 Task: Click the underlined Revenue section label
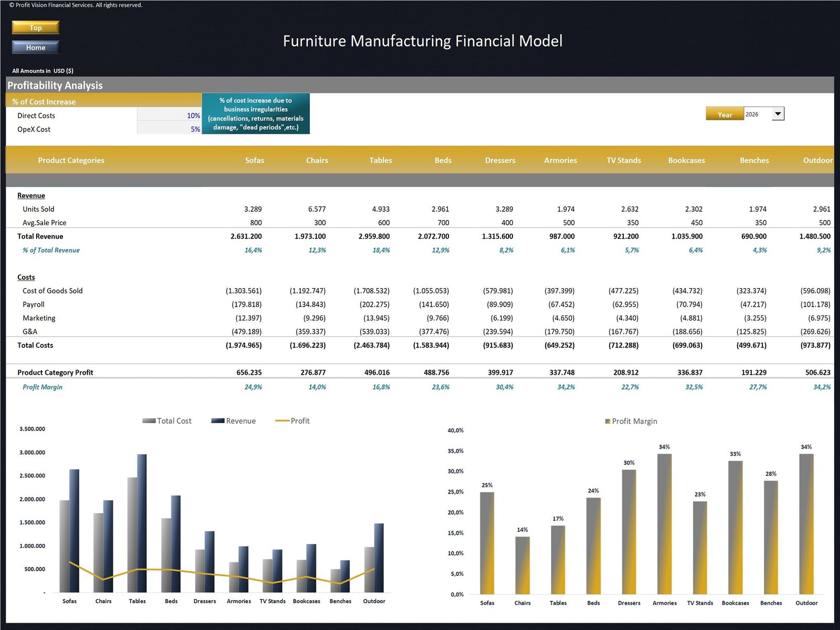point(31,195)
